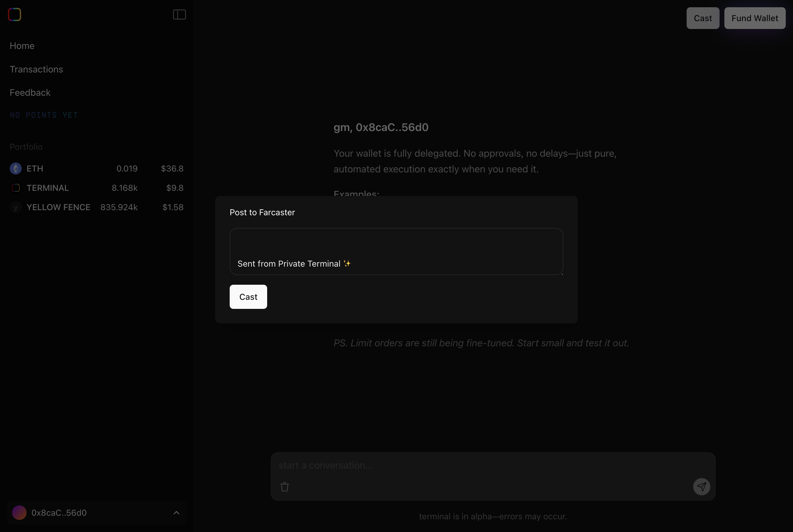Open the Home menu item
Screen dimensions: 793x532
click(22, 46)
